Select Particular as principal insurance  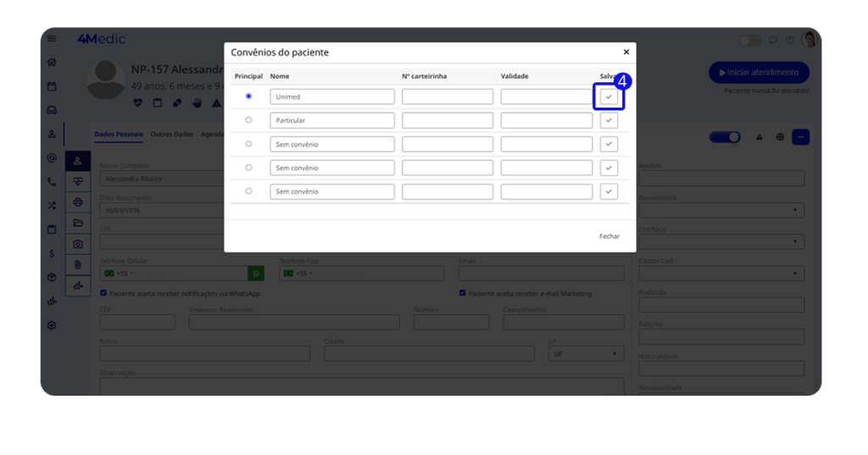pyautogui.click(x=248, y=120)
